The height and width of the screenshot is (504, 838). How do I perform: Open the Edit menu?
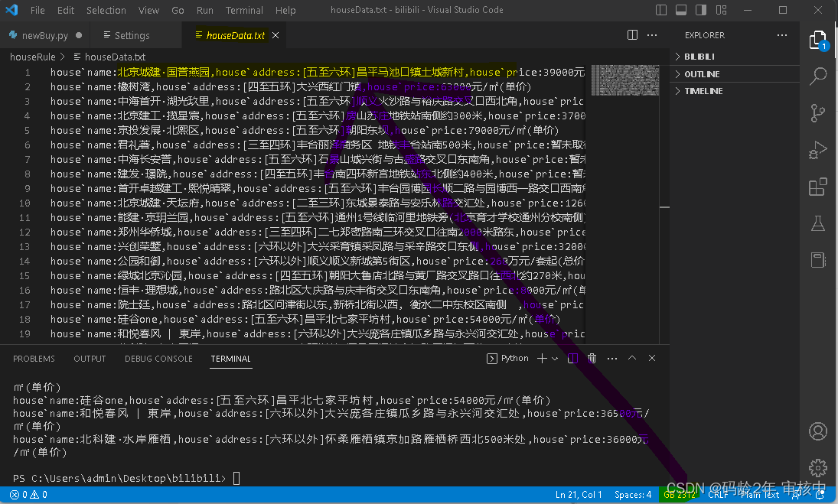[66, 10]
